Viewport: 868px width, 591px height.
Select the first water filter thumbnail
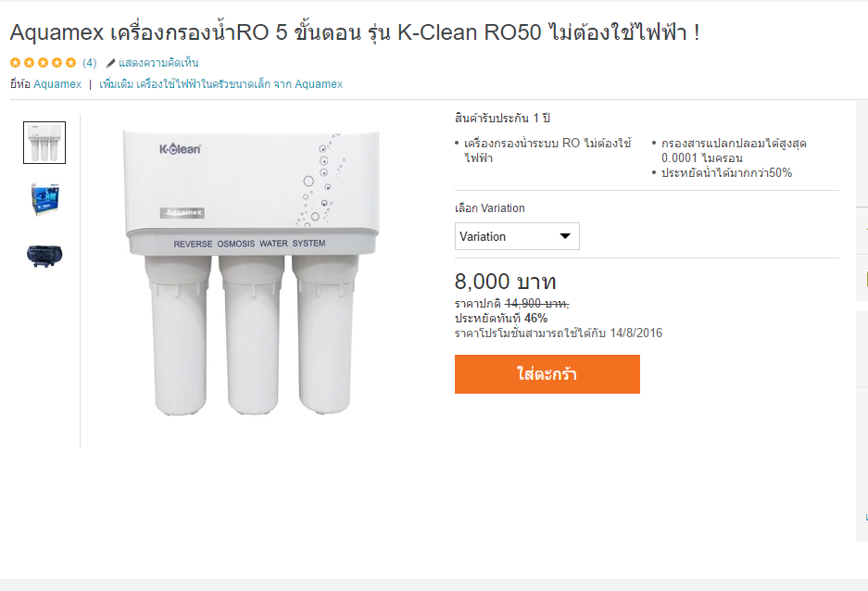pyautogui.click(x=44, y=143)
